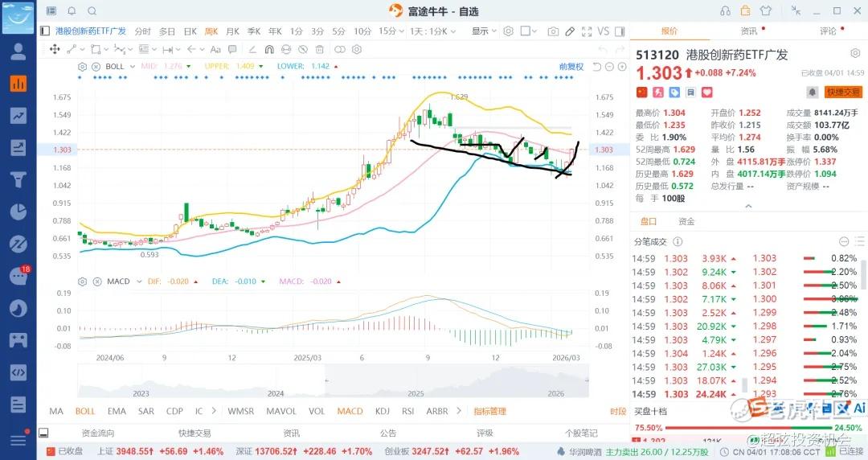Close the BOLL indicator with its X icon
This screenshot has width=868, height=460.
(x=96, y=67)
